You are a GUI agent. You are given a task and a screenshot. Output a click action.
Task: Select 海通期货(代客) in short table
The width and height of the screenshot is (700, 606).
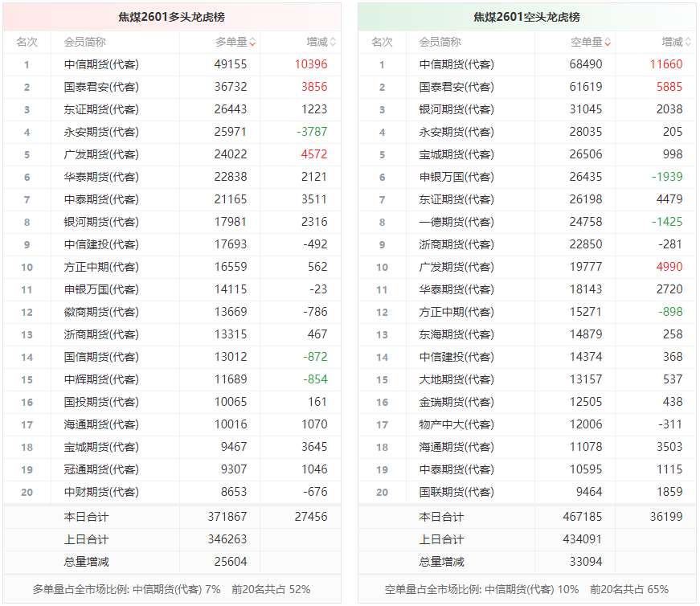point(456,447)
